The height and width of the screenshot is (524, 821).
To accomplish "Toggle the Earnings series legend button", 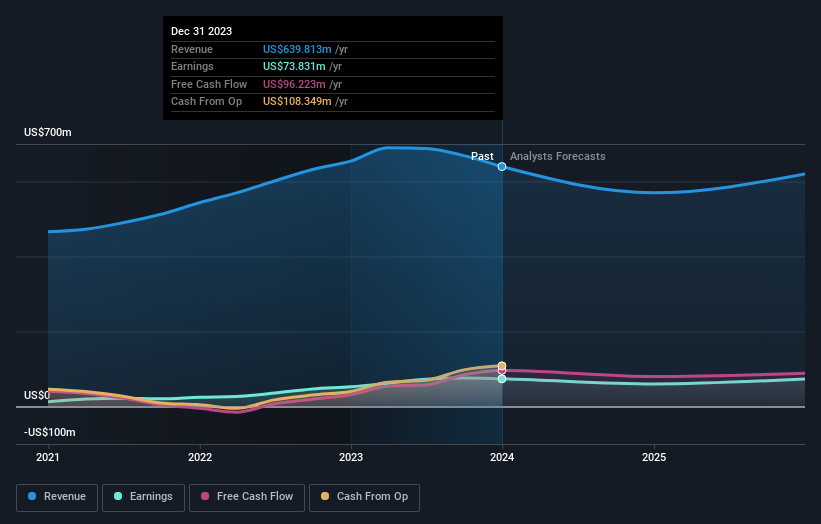I will 143,497.
